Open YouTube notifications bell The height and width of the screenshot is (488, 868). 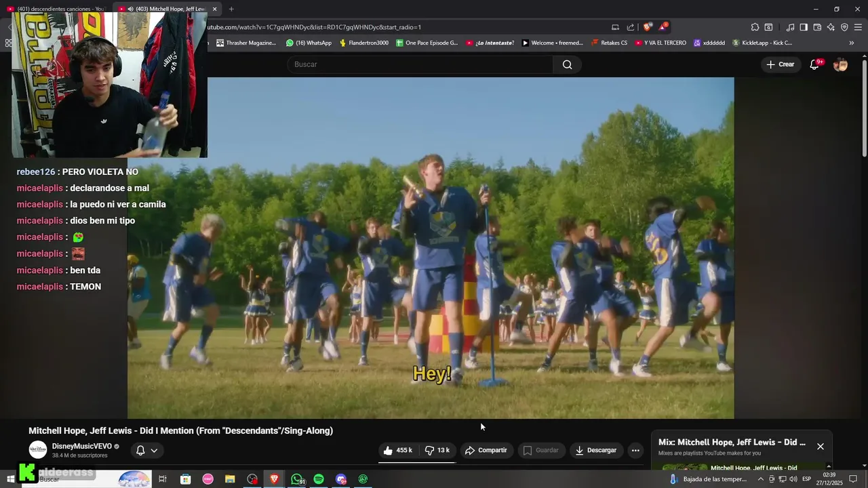[x=815, y=64]
